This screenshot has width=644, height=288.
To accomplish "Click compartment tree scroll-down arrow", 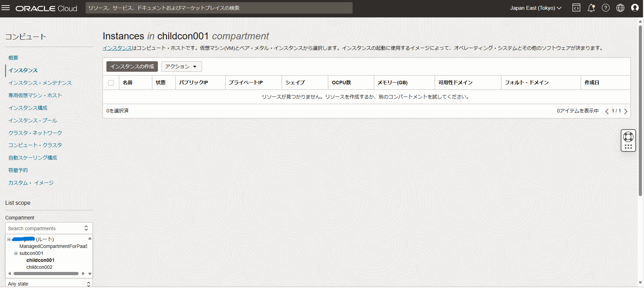I will (x=90, y=274).
